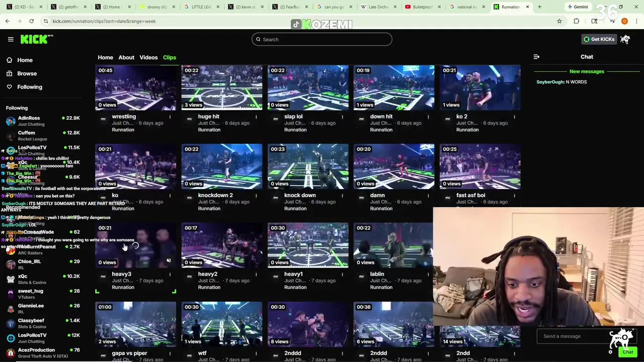Viewport: 644px width, 362px height.
Task: Open options menu for fast asf boi clip
Action: click(x=514, y=196)
